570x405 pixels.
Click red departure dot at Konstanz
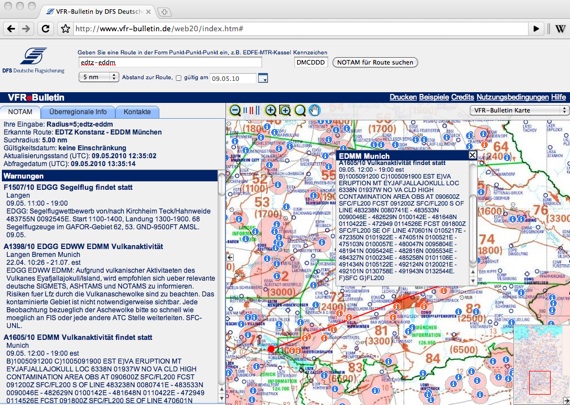(271, 349)
